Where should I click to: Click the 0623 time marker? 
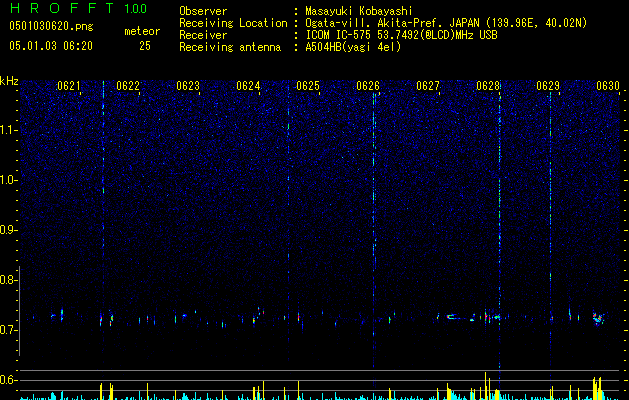tap(188, 86)
